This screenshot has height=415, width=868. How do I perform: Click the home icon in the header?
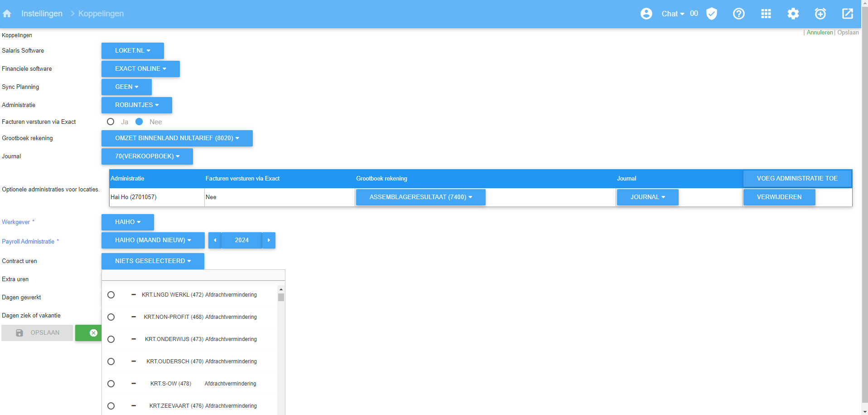[x=7, y=14]
